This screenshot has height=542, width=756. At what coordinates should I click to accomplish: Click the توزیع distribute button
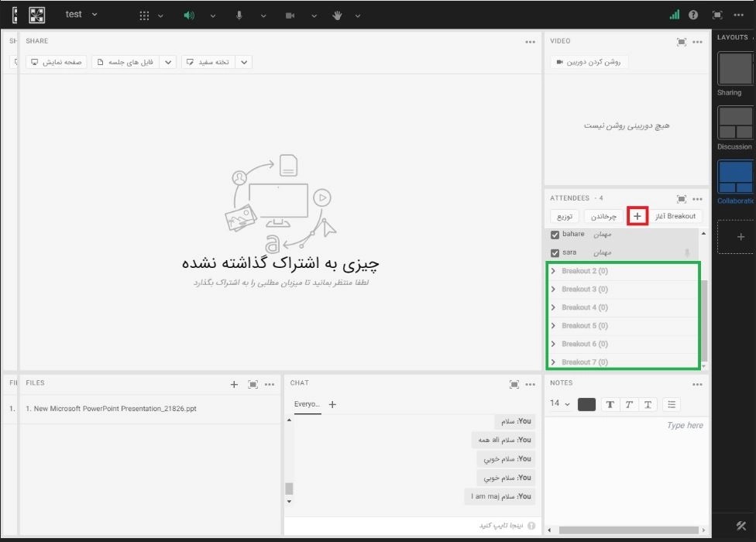[x=564, y=216]
